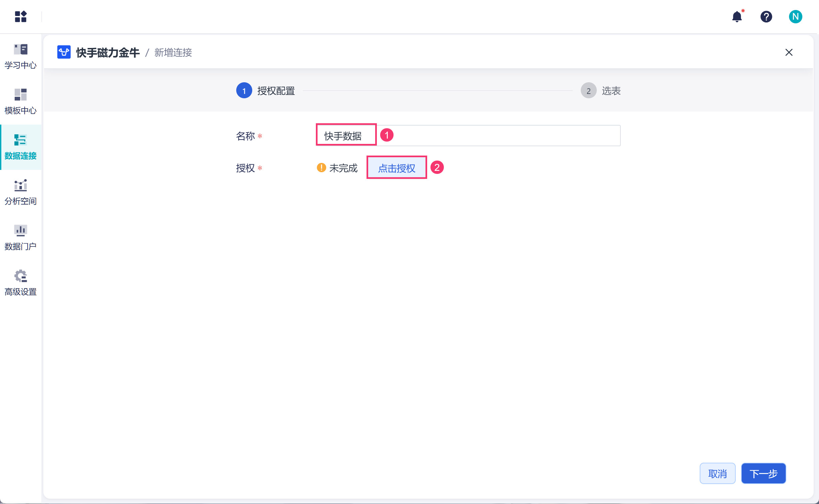Image resolution: width=819 pixels, height=504 pixels.
Task: Close the 新增连接 dialog
Action: point(789,52)
